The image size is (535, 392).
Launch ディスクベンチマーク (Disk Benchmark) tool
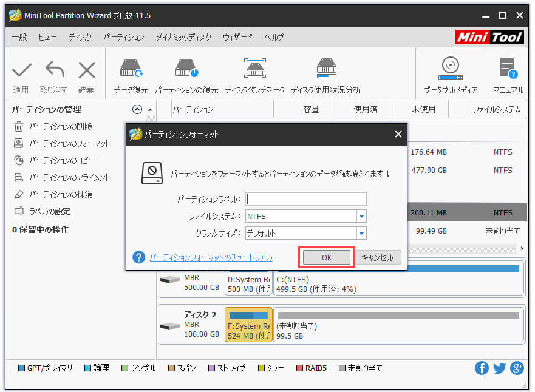click(254, 70)
